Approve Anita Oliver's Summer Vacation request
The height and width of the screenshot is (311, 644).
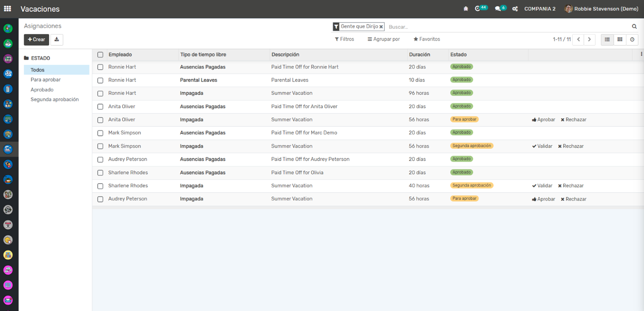[543, 120]
